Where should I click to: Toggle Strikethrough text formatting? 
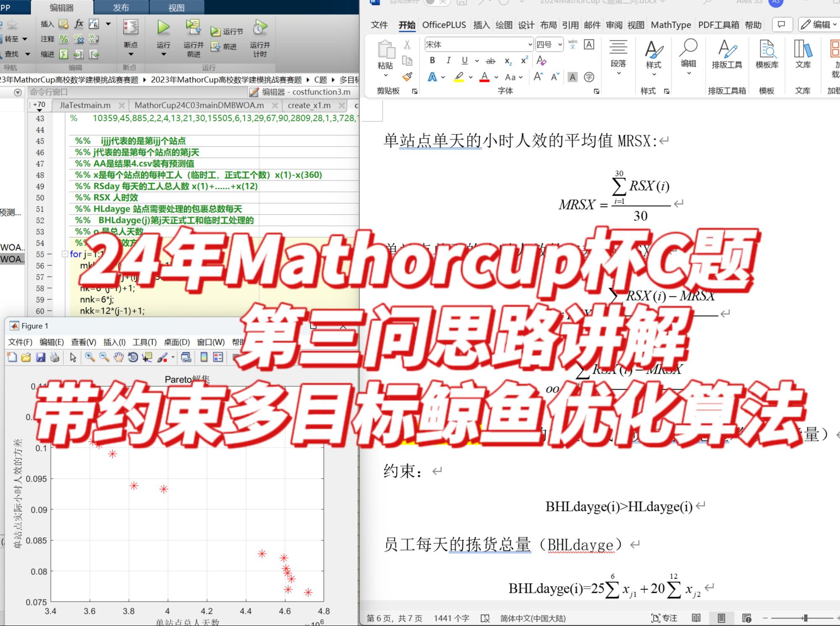(x=491, y=61)
